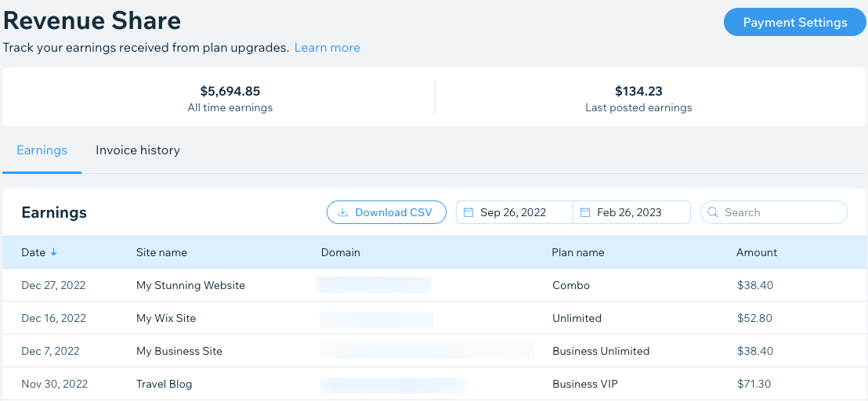
Task: Select the My Stunning Website row
Action: [x=190, y=286]
